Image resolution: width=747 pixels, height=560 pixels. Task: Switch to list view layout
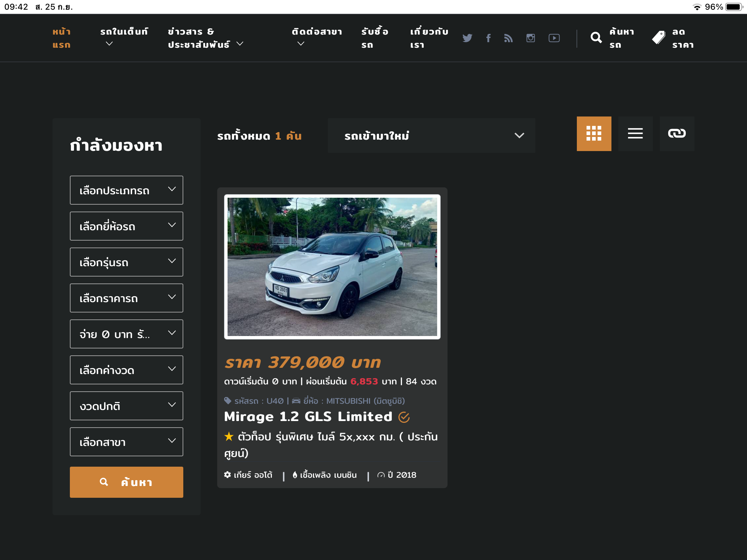coord(635,133)
